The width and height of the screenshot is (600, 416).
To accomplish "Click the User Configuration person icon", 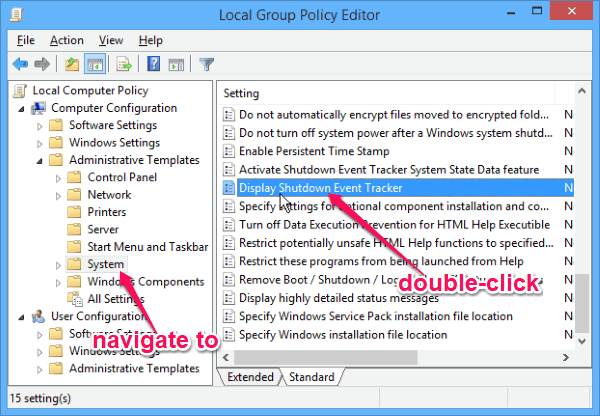I will [x=38, y=316].
